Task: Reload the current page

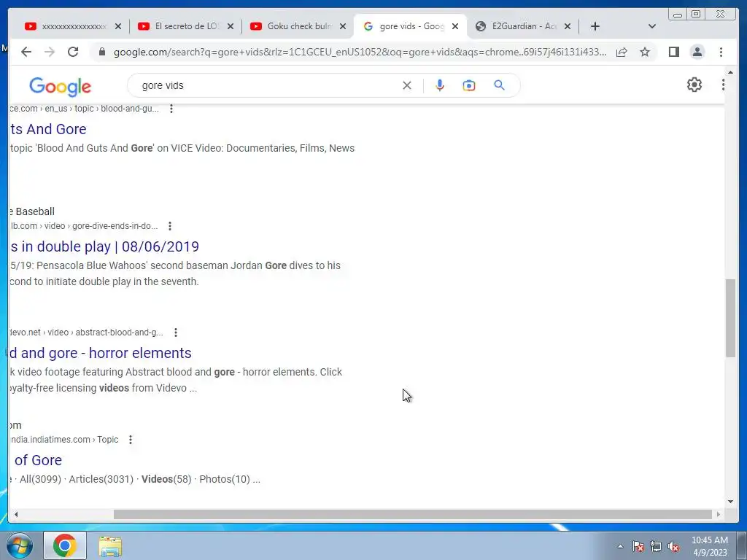Action: [x=73, y=52]
